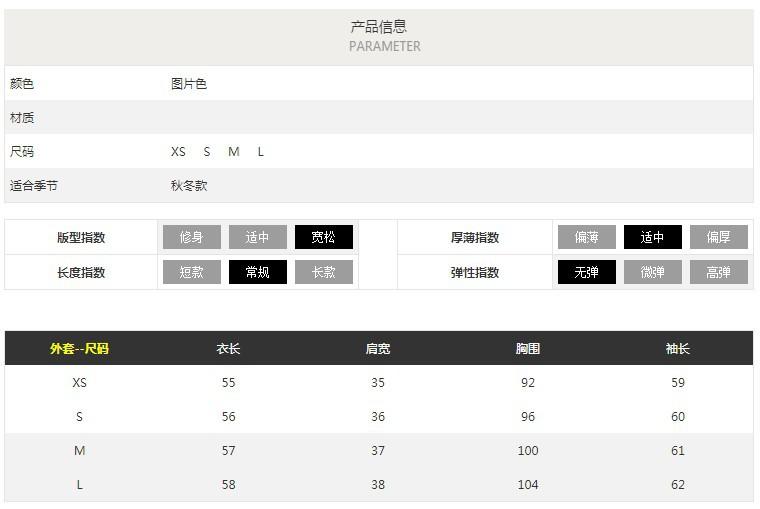
Task: Click 袖长 value 60 for S
Action: pos(678,416)
